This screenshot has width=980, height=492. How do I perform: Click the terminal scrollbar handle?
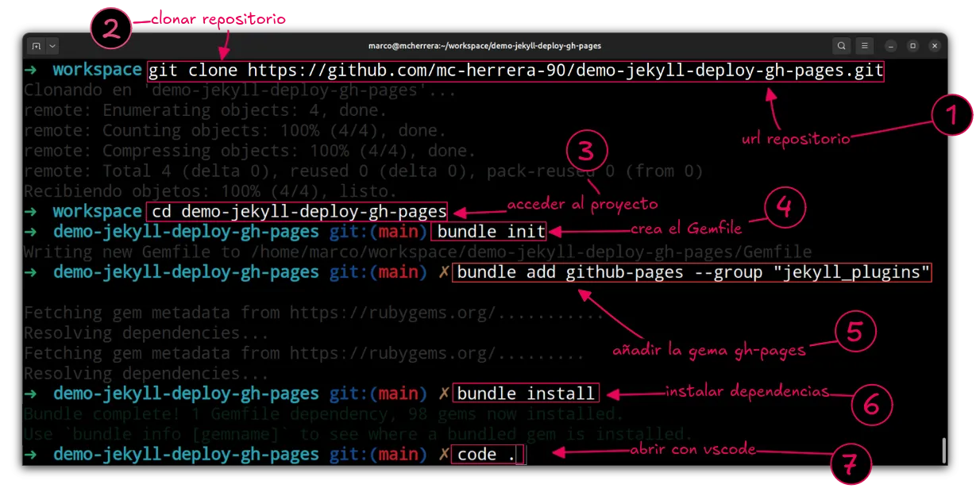pyautogui.click(x=943, y=449)
